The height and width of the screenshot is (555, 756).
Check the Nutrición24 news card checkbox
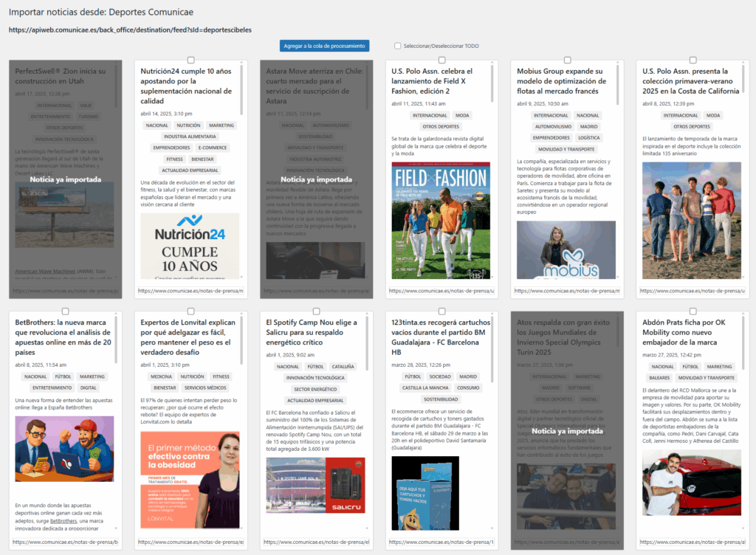[191, 60]
